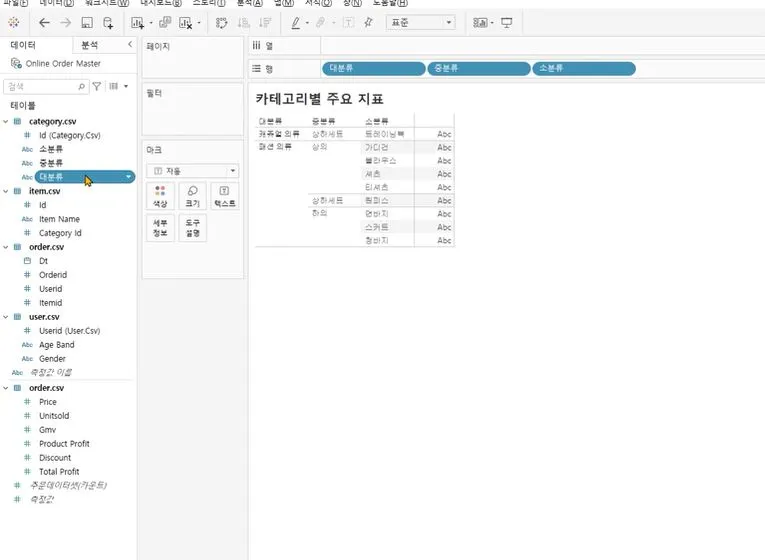The height and width of the screenshot is (560, 765).
Task: Select the Gender field
Action: (52, 359)
